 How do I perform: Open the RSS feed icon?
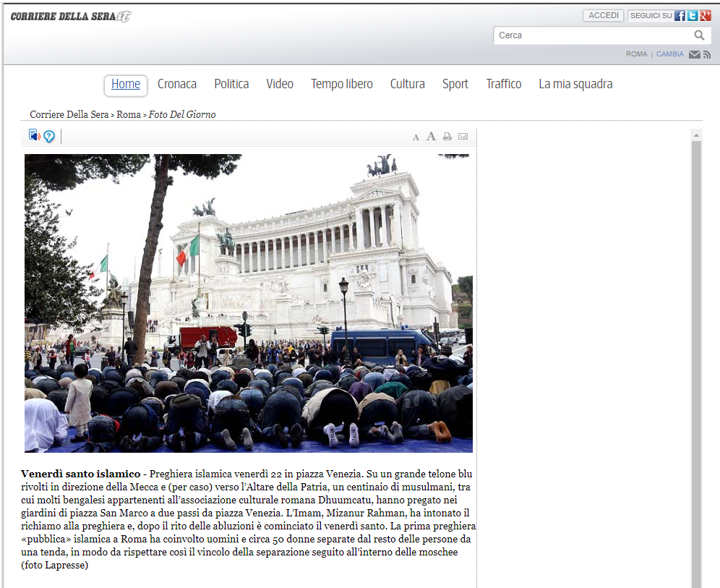click(x=707, y=55)
